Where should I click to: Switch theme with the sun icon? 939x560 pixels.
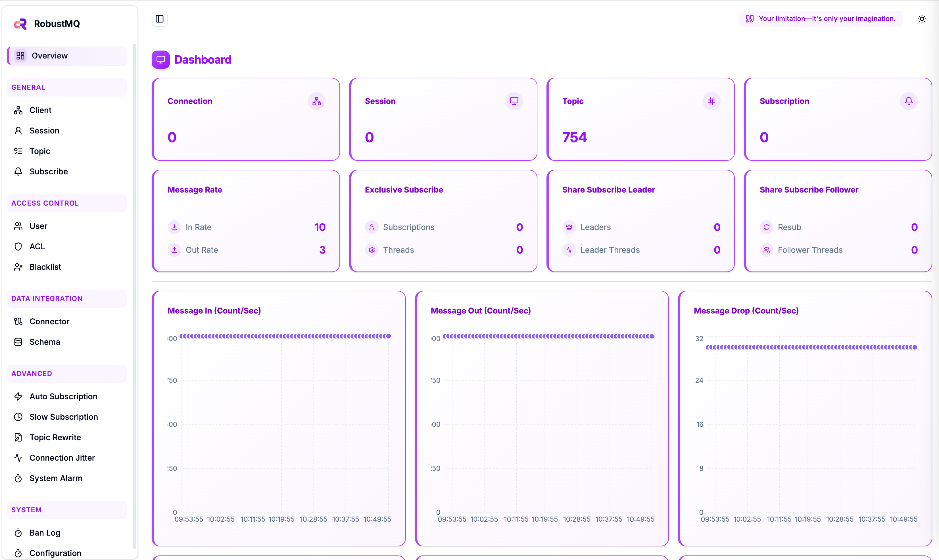pyautogui.click(x=922, y=19)
